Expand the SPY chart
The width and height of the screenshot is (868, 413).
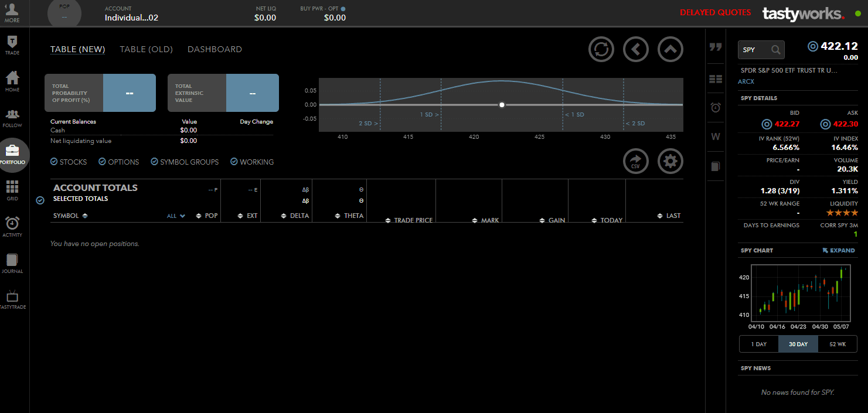[838, 250]
